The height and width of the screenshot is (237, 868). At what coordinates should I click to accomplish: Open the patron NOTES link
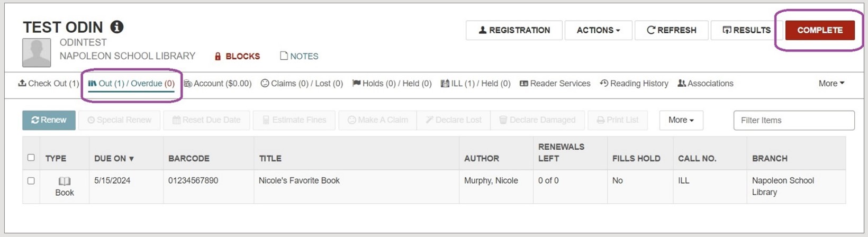pos(299,56)
